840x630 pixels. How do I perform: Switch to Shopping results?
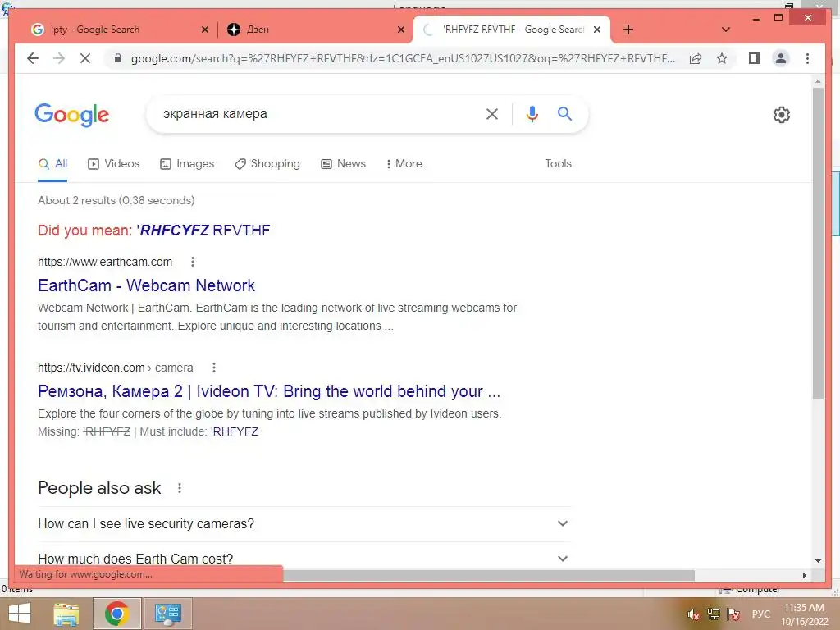coord(267,163)
